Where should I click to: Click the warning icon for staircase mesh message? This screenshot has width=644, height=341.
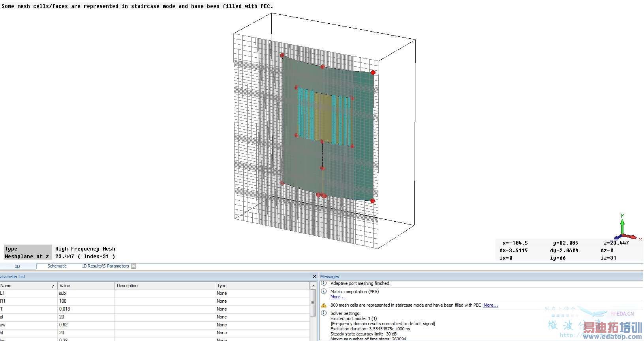coord(324,305)
